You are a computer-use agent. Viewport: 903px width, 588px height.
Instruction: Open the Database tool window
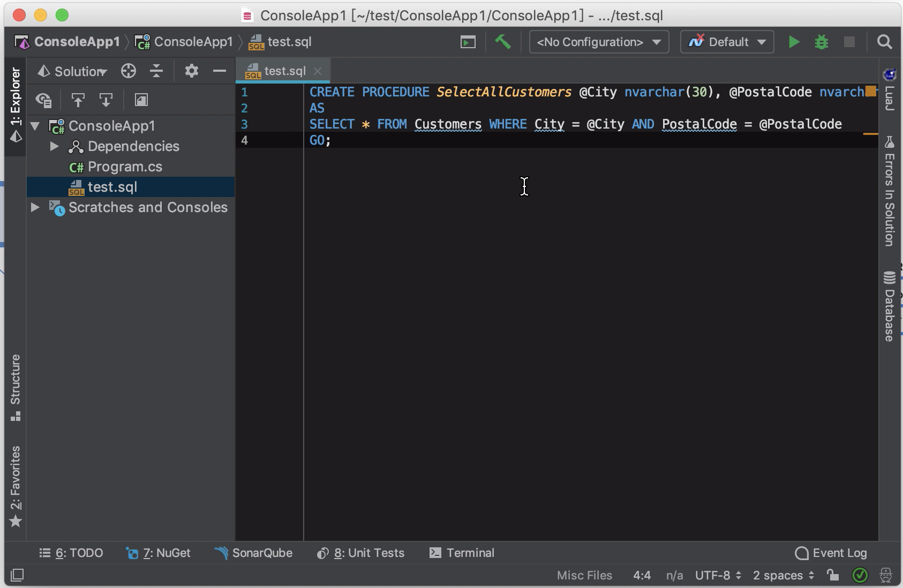(x=890, y=306)
